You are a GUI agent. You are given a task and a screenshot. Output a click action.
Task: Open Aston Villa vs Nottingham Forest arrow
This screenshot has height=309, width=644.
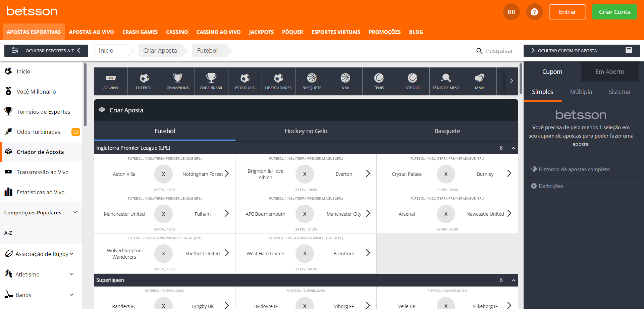tap(227, 173)
